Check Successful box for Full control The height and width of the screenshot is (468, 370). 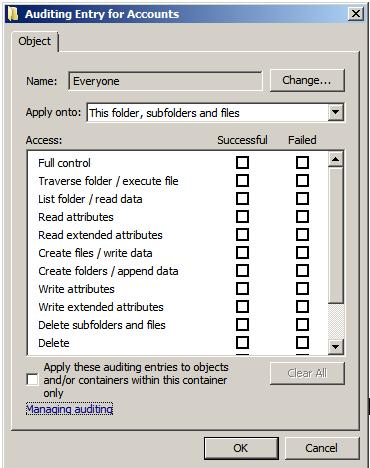tap(242, 163)
